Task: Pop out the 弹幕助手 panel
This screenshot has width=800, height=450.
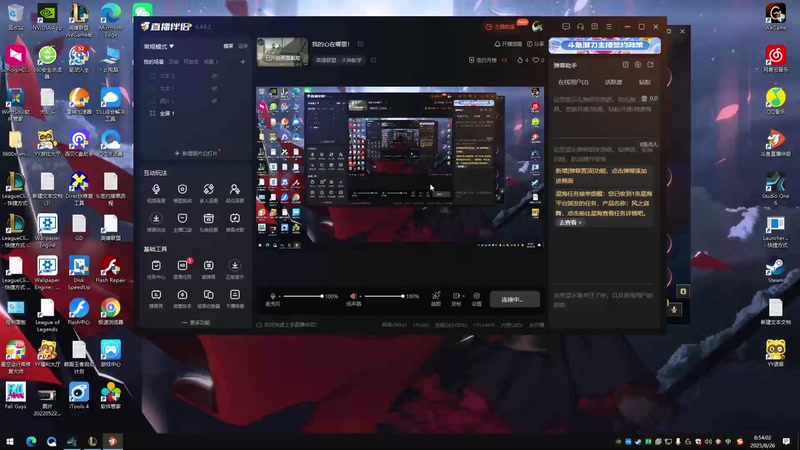Action: click(x=651, y=65)
